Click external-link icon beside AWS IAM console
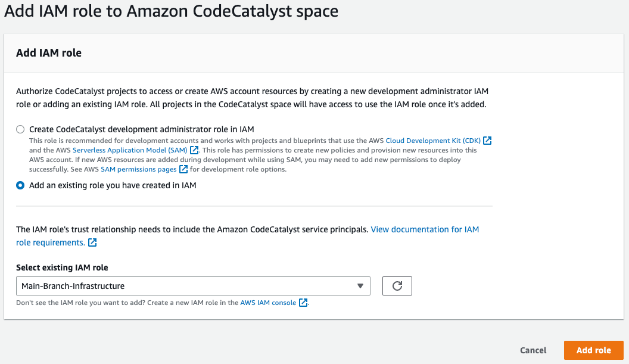Image resolution: width=629 pixels, height=364 pixels. click(x=303, y=303)
